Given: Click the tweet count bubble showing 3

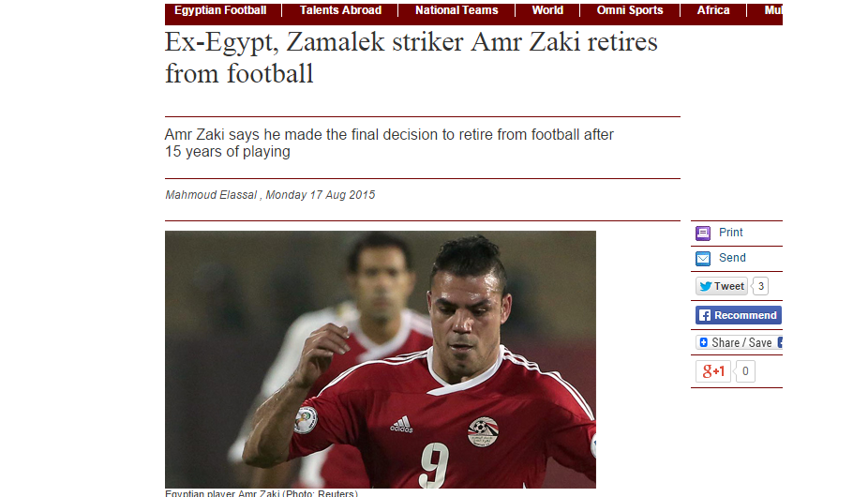Looking at the screenshot, I should point(760,286).
